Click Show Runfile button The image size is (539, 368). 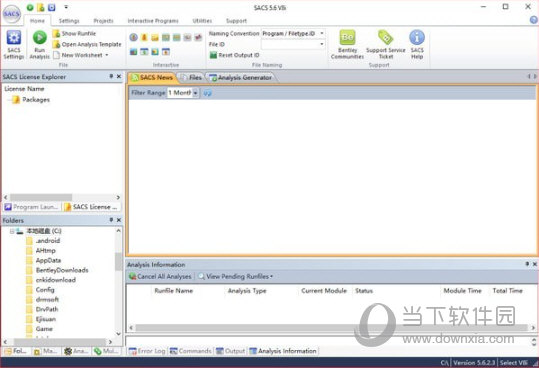(x=75, y=33)
